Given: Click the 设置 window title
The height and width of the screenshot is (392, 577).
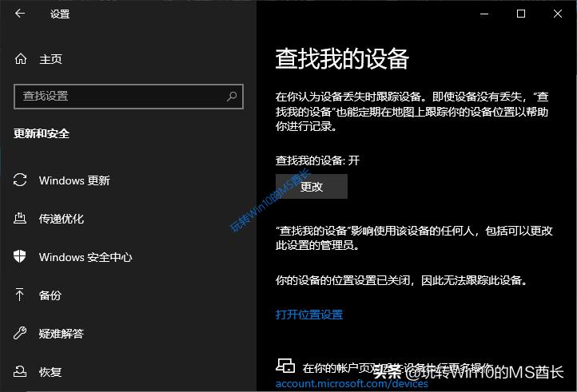Looking at the screenshot, I should coord(60,14).
